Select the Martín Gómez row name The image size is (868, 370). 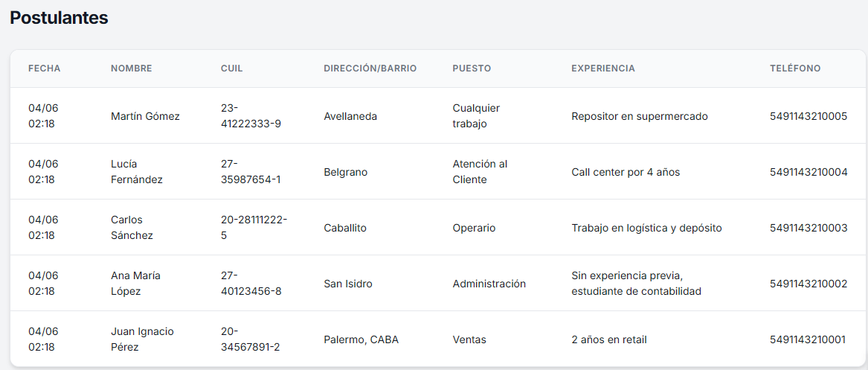coord(145,116)
